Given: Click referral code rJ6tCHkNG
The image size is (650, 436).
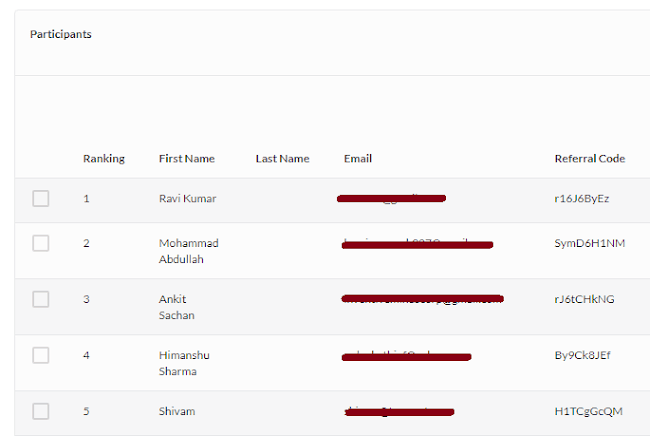Looking at the screenshot, I should click(x=584, y=299).
